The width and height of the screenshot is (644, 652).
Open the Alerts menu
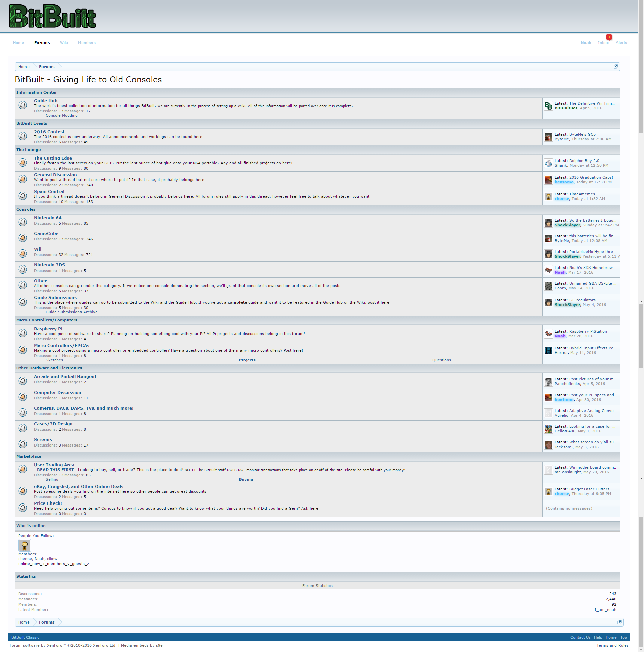621,43
